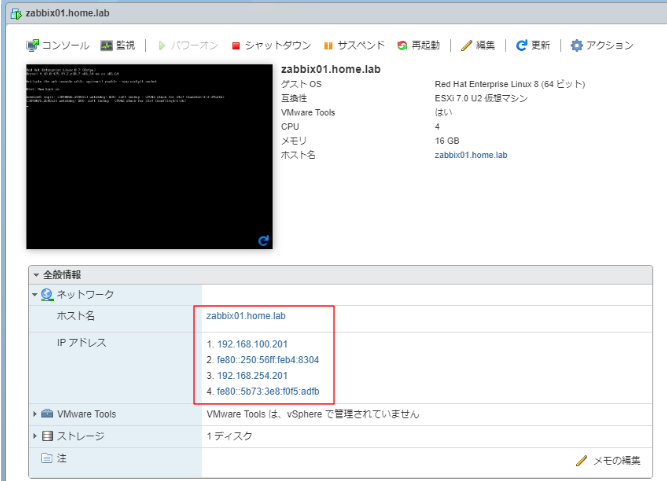This screenshot has width=667, height=481.
Task: Click the grayed パワーオン play icon
Action: 162,45
